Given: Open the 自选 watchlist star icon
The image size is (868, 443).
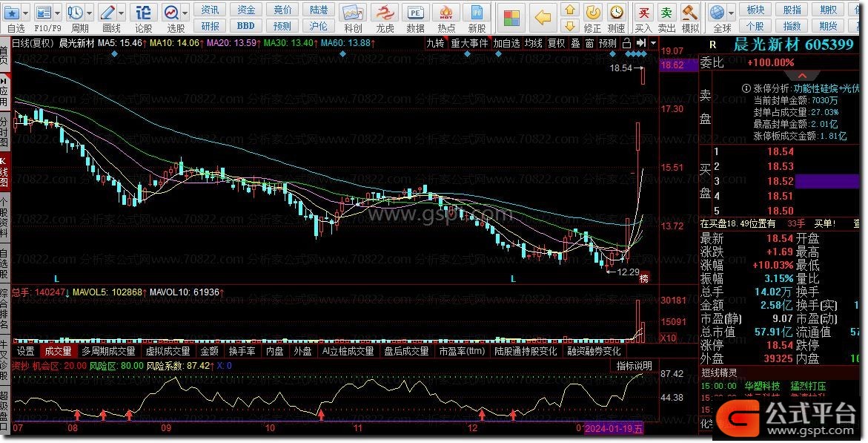Looking at the screenshot, I should click(11, 12).
